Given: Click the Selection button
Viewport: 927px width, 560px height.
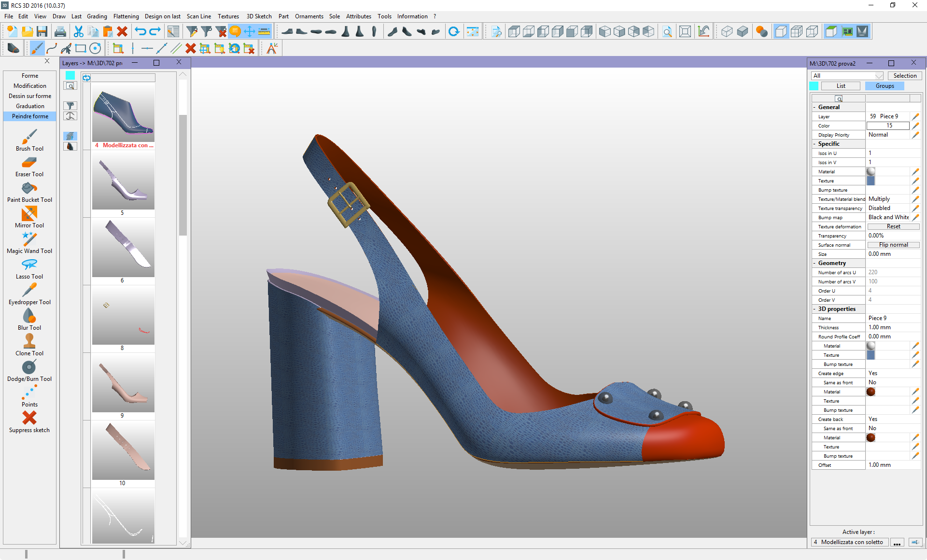Looking at the screenshot, I should [905, 76].
